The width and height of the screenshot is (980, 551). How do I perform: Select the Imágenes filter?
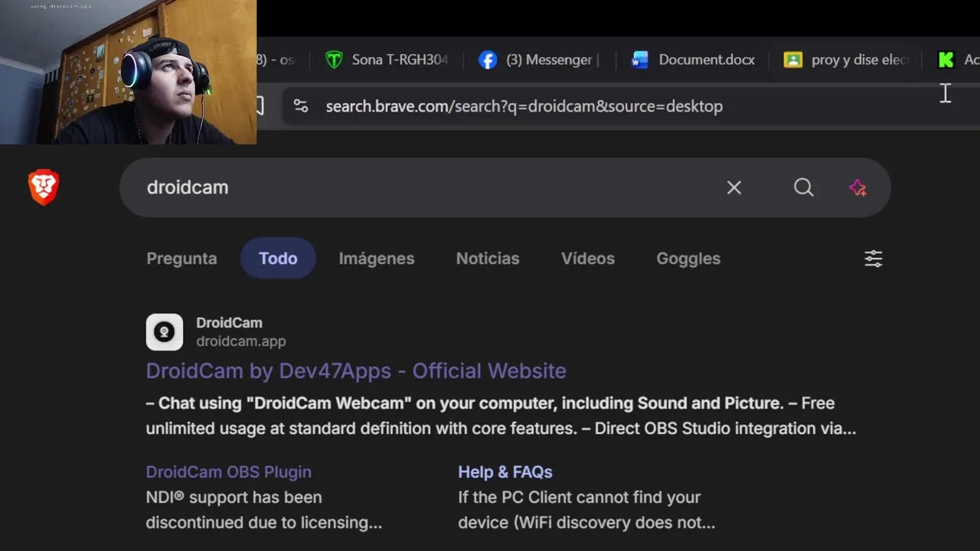(x=377, y=259)
